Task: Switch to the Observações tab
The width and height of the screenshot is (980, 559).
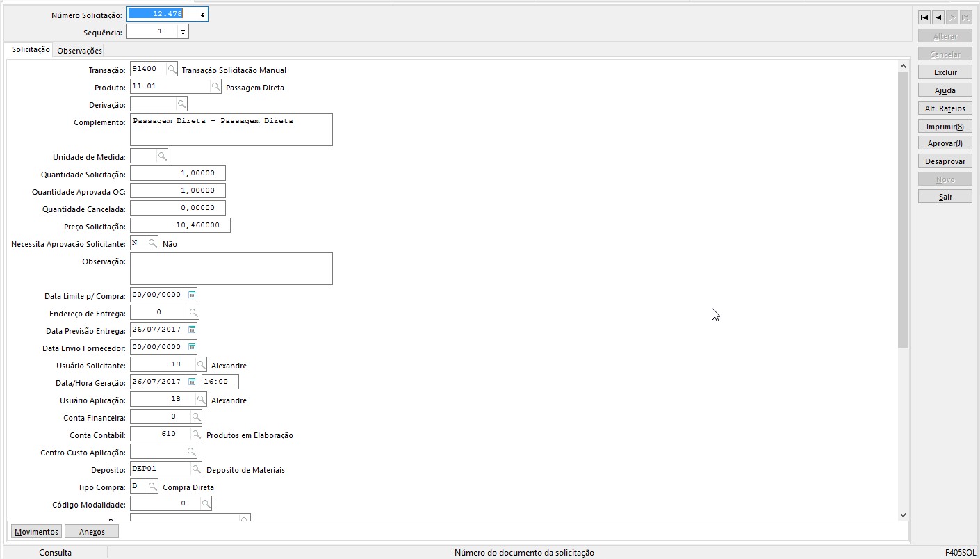Action: (79, 51)
